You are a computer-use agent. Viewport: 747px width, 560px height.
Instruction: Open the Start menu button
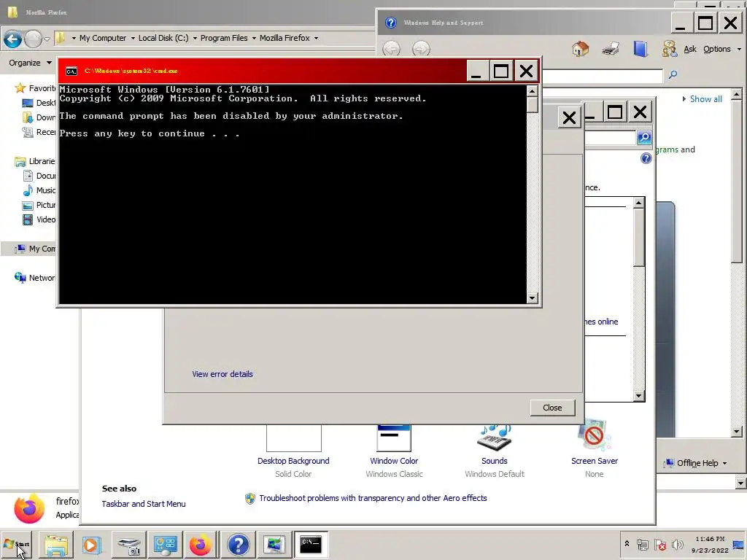pos(16,544)
